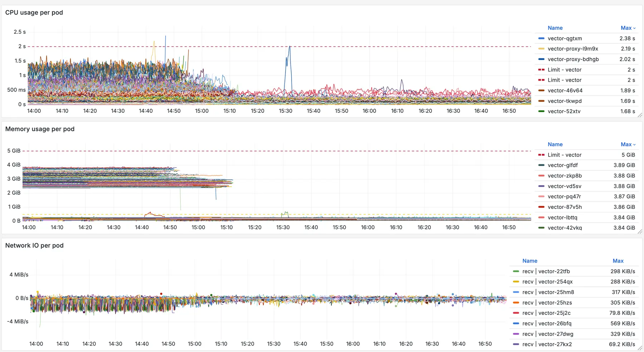Click the dashed red icon for Limit - vector
Image resolution: width=644 pixels, height=352 pixels.
(541, 69)
